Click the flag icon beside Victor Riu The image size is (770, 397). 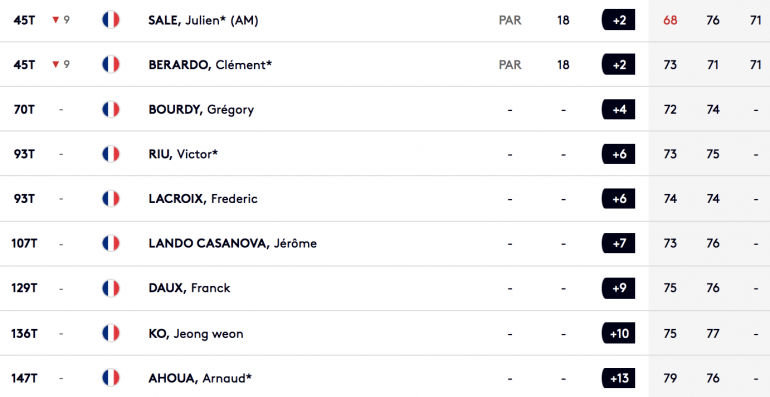[110, 154]
